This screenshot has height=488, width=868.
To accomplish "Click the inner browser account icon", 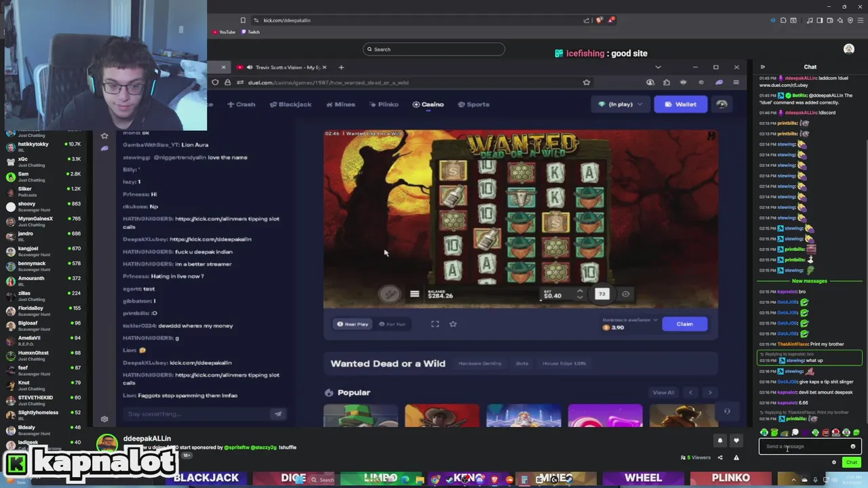I will click(x=650, y=83).
